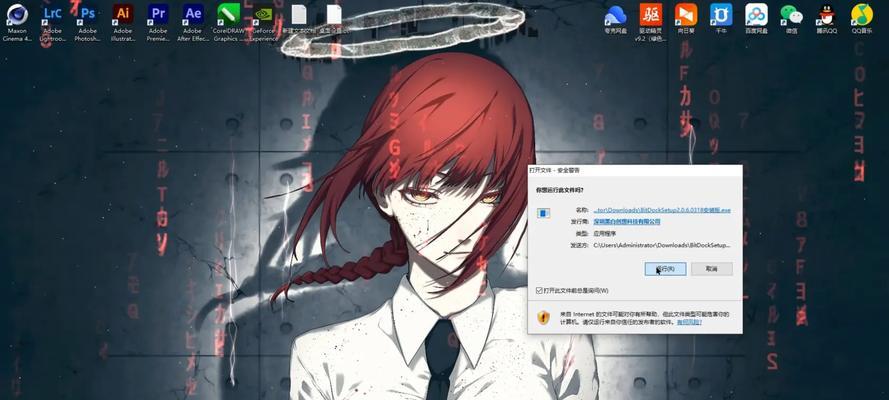
Task: Click the orange 向日葵 remote control icon
Action: pos(686,18)
